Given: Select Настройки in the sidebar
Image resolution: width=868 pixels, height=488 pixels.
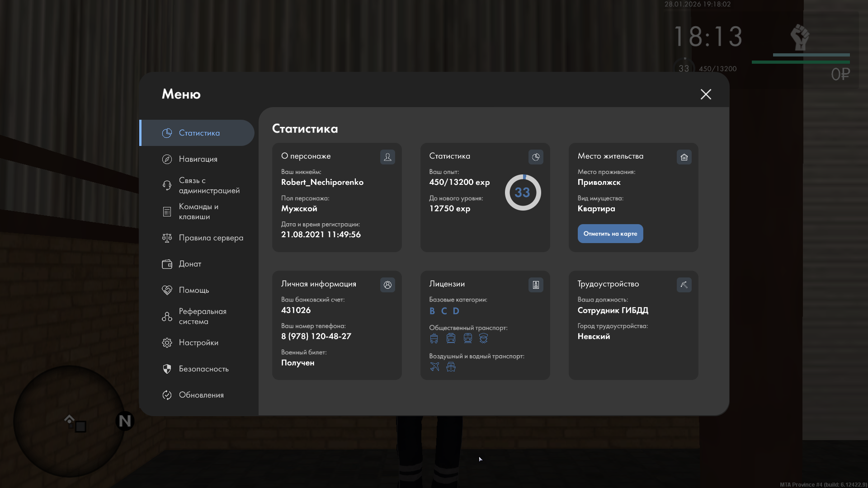Looking at the screenshot, I should [x=198, y=343].
